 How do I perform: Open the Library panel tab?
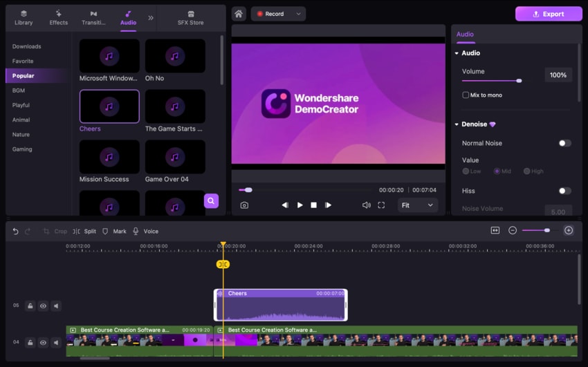[x=24, y=17]
